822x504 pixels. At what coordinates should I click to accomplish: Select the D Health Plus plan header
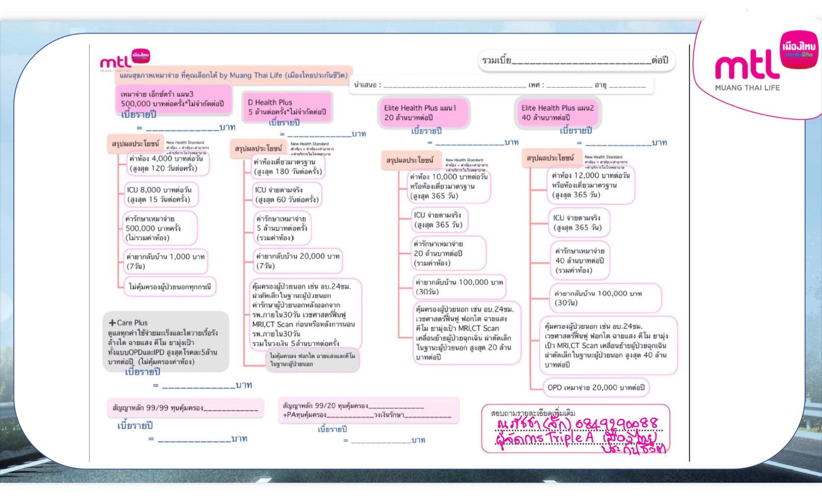point(286,107)
